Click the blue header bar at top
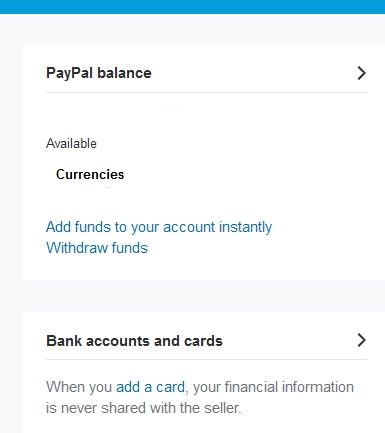This screenshot has height=433, width=385. [x=192, y=7]
